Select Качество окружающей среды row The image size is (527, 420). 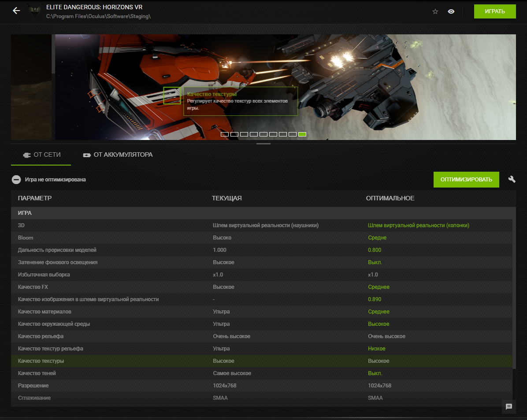pos(262,324)
